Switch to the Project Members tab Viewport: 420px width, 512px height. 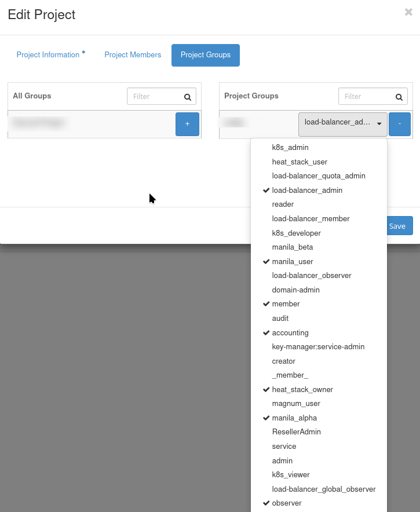click(x=133, y=55)
